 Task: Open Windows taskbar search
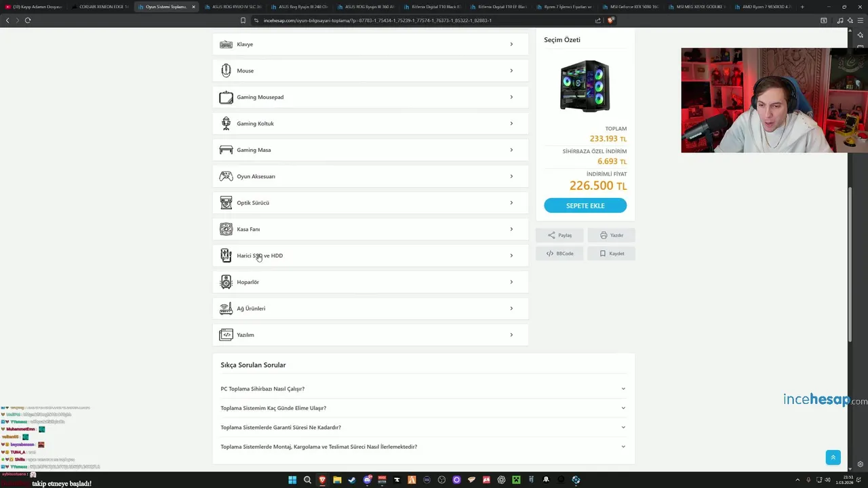point(307,480)
